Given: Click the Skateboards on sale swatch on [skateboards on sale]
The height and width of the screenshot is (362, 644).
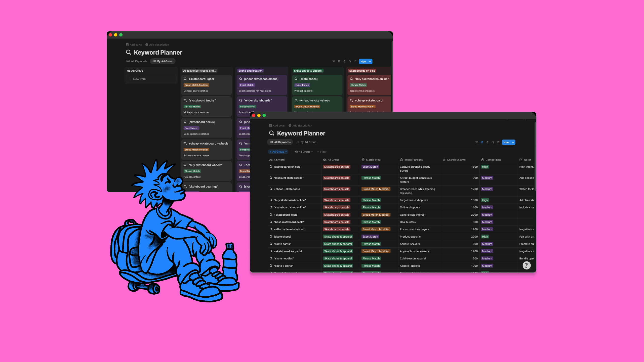Looking at the screenshot, I should coord(337,167).
